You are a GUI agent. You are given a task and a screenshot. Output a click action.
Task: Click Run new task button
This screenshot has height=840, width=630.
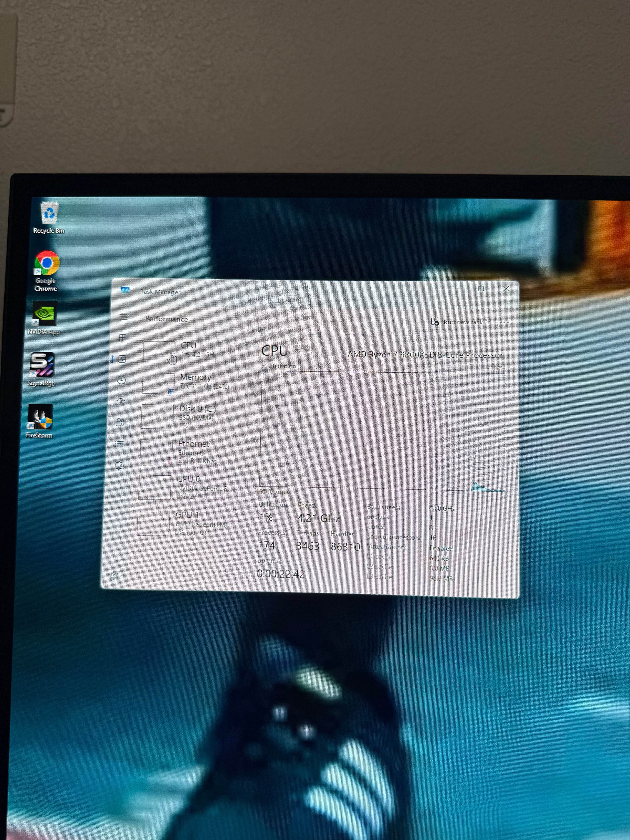point(457,322)
